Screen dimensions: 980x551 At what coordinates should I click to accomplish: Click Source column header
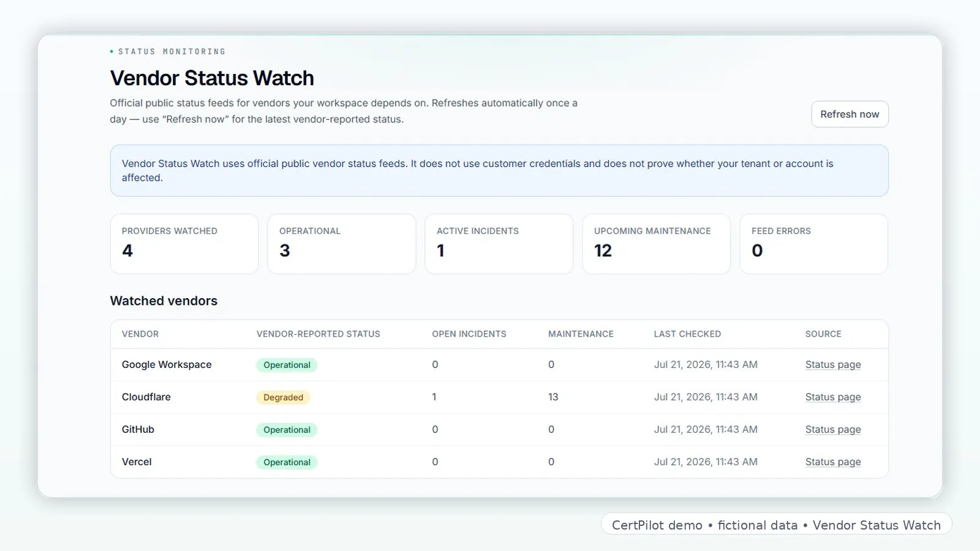(x=823, y=334)
